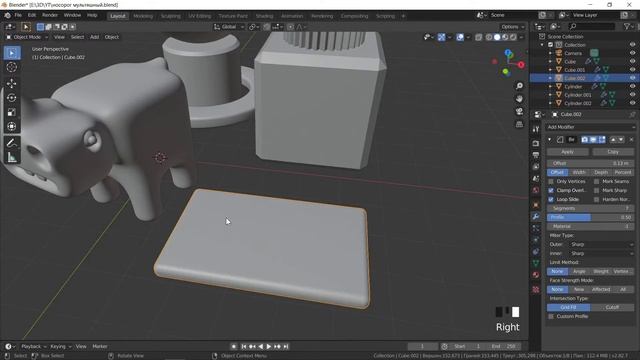Select solid viewport shading mode
Screen dimensions: 640x360
497,37
